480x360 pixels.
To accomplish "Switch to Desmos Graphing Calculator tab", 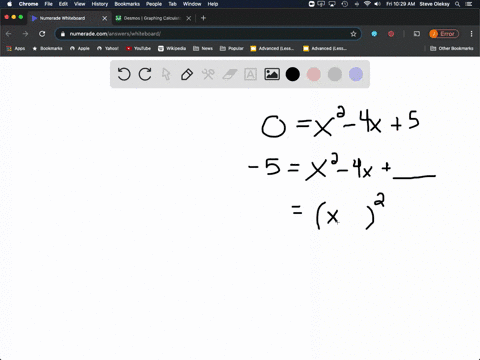I will [152, 18].
